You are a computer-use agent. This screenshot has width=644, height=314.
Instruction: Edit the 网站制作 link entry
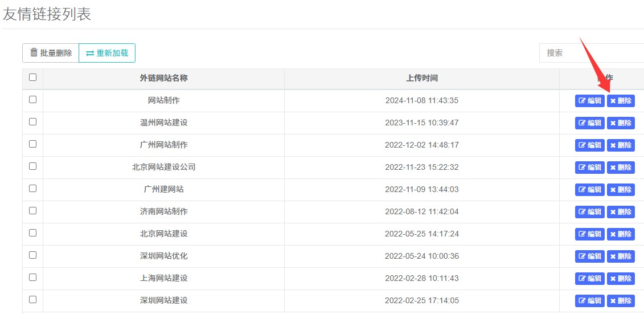tap(589, 101)
